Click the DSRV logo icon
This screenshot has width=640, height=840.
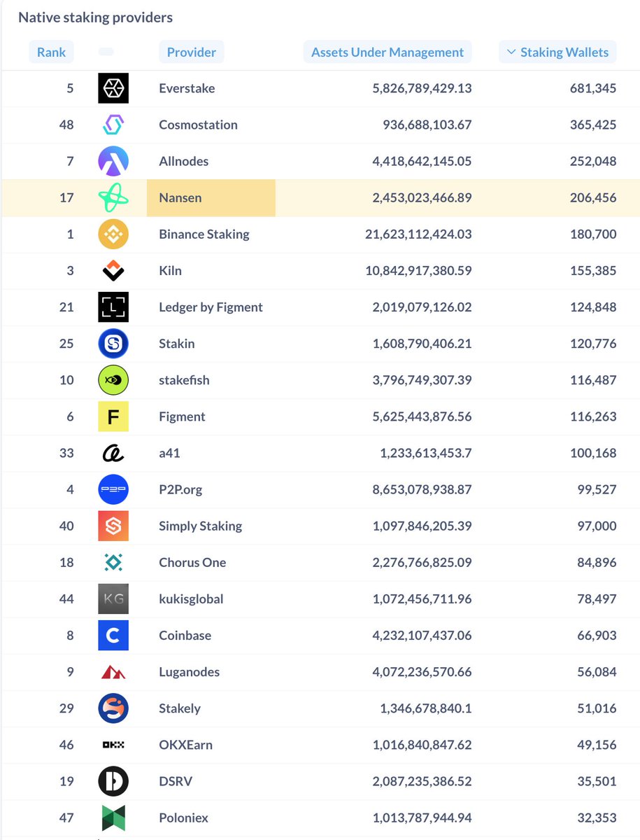(113, 781)
